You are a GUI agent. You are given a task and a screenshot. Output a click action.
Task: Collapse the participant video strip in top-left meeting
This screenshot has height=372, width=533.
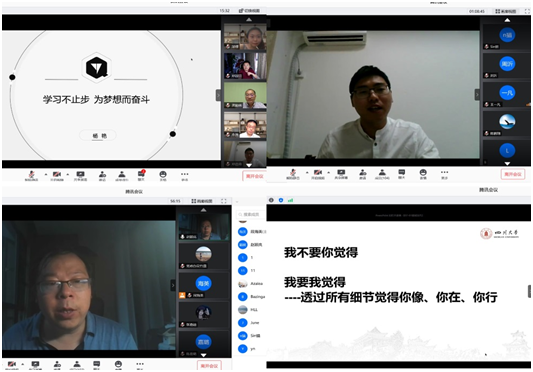218,95
